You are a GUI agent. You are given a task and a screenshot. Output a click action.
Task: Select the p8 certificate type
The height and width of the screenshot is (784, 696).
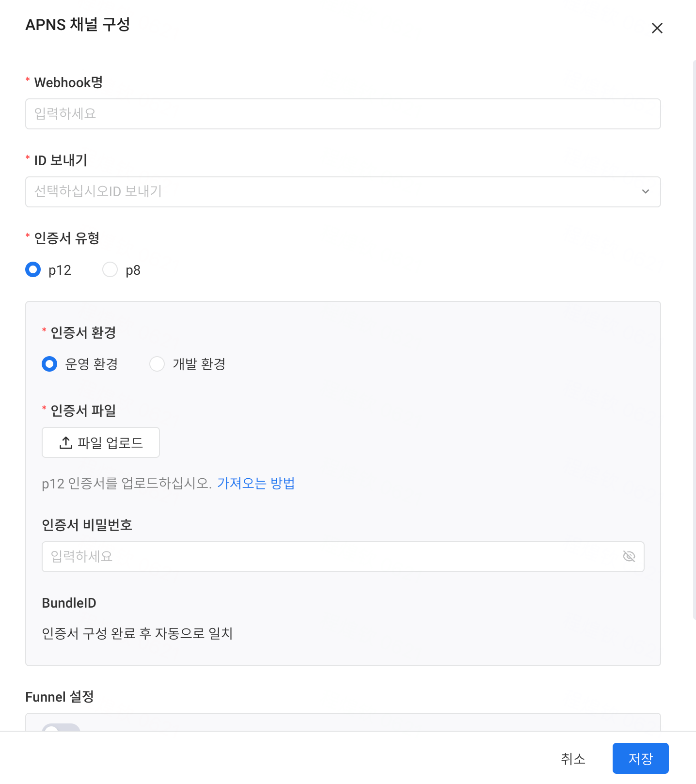click(x=110, y=269)
